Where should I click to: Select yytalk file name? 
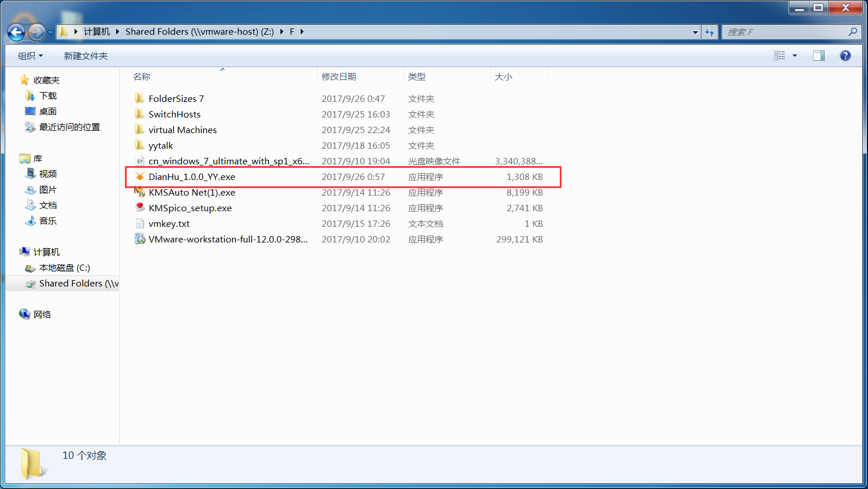point(161,145)
